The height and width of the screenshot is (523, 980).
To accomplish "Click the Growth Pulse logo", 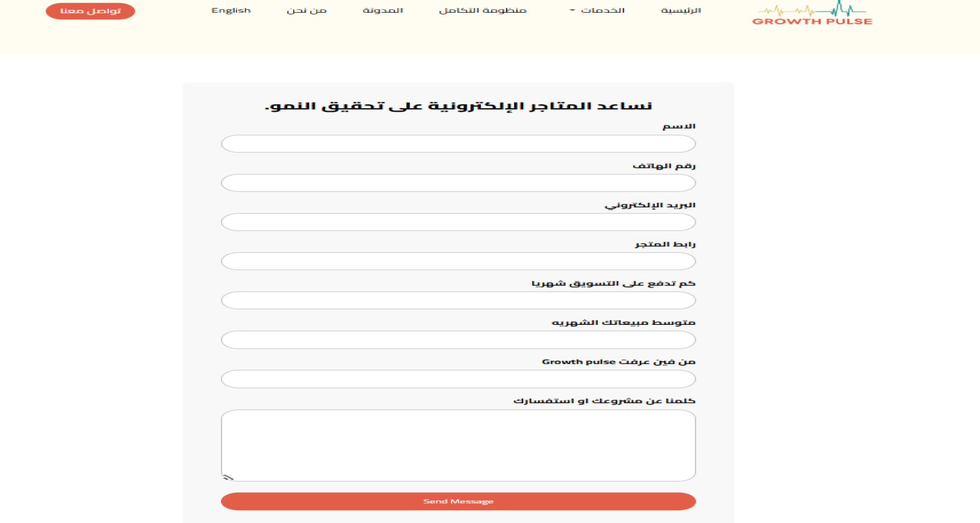I will pos(812,14).
